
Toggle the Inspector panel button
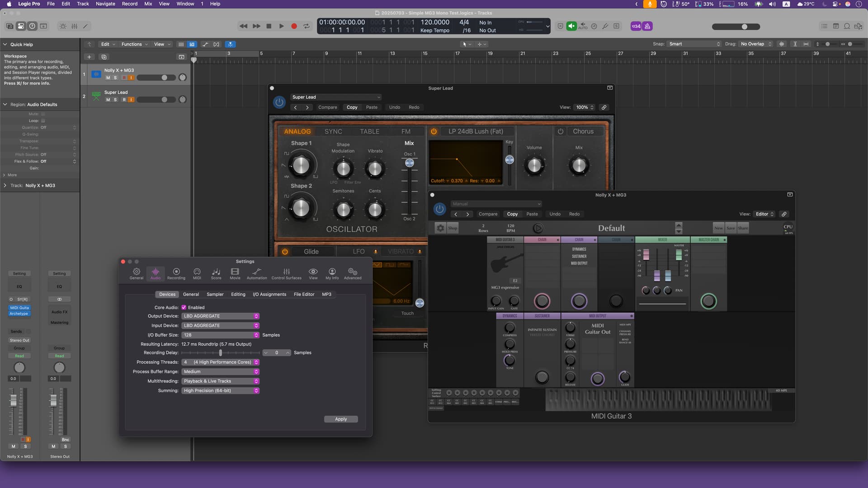coord(21,26)
